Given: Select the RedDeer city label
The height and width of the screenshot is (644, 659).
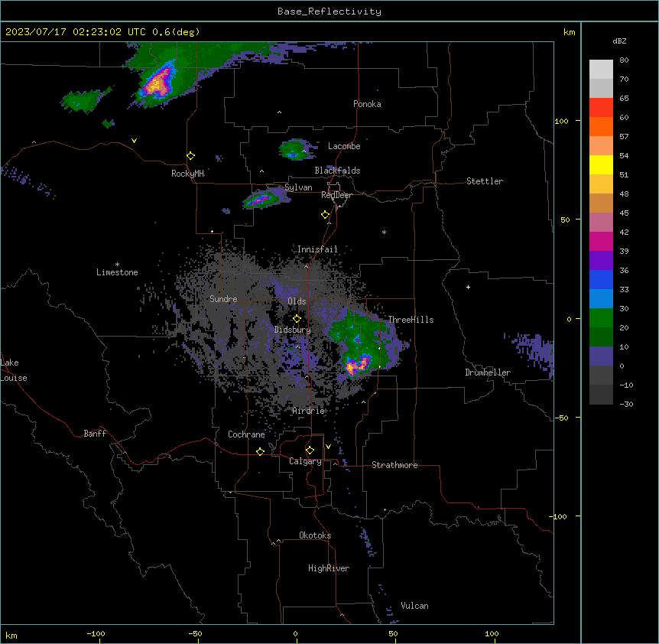Looking at the screenshot, I should pyautogui.click(x=336, y=195).
